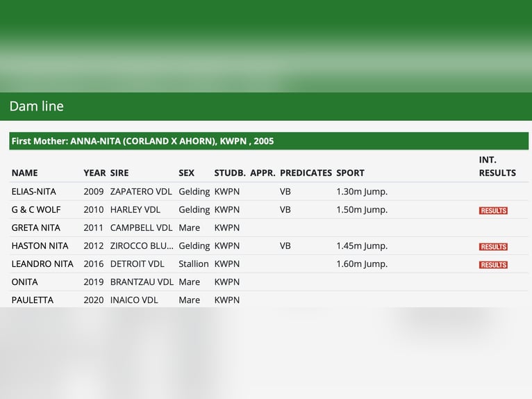Click sire BRANTZAU VDL

tap(142, 282)
